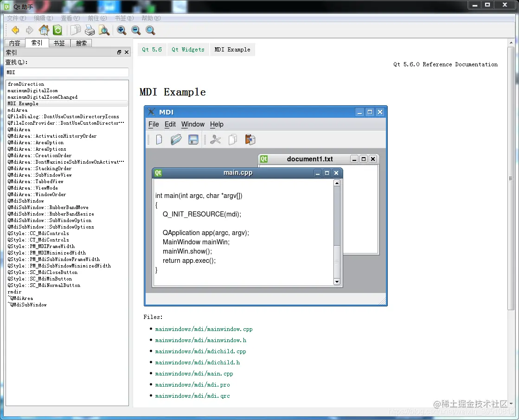The height and width of the screenshot is (420, 519).
Task: Float the 索引 dock panel
Action: [x=119, y=52]
